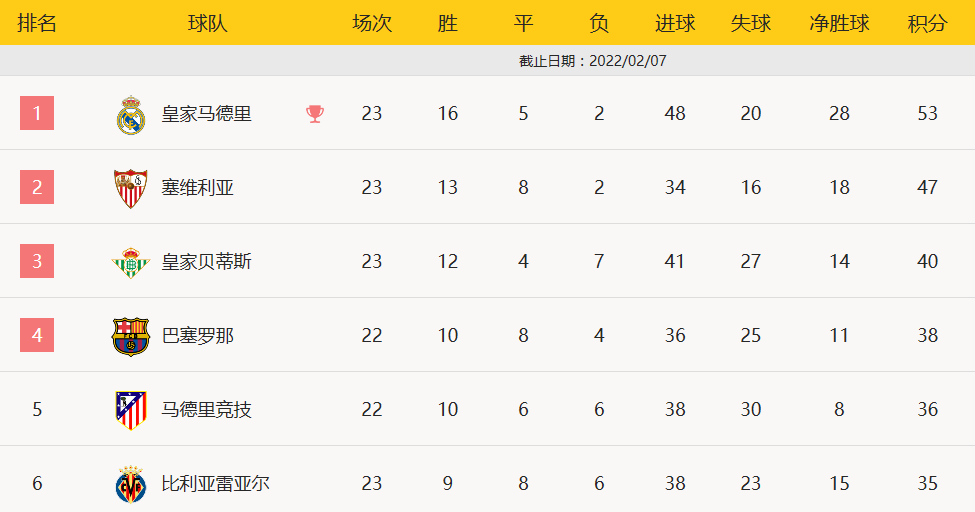This screenshot has height=512, width=975.
Task: Click the 截止日期 2022/02/07 date bar
Action: click(592, 61)
